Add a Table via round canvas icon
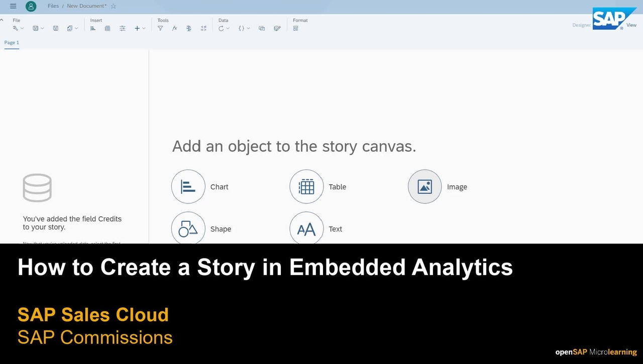Screen dimensions: 643x364 [306, 187]
